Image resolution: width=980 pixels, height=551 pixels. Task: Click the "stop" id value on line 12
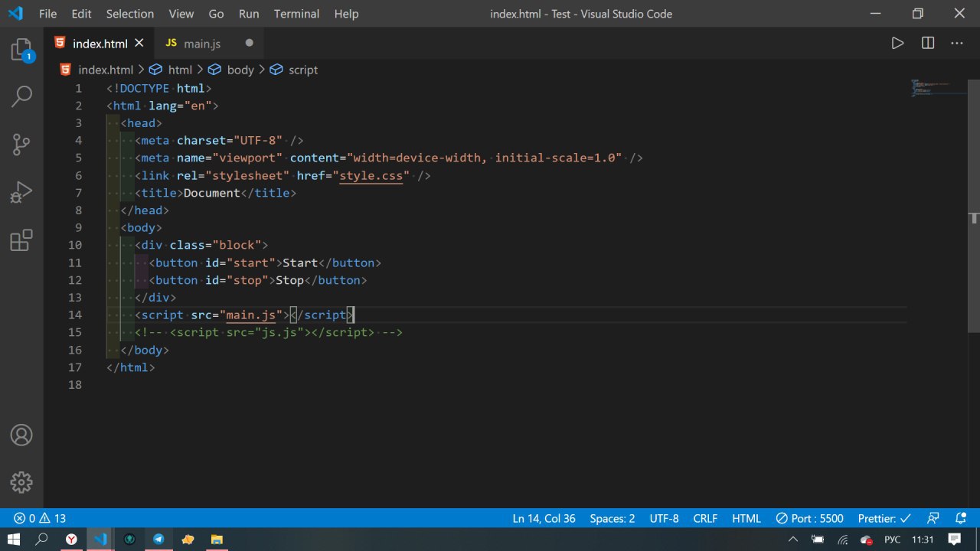coord(247,280)
